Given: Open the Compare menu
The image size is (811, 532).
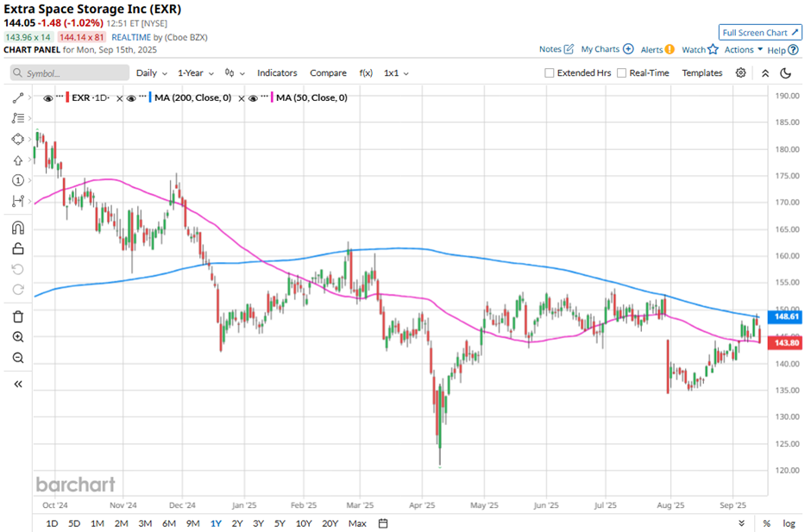Looking at the screenshot, I should (328, 73).
